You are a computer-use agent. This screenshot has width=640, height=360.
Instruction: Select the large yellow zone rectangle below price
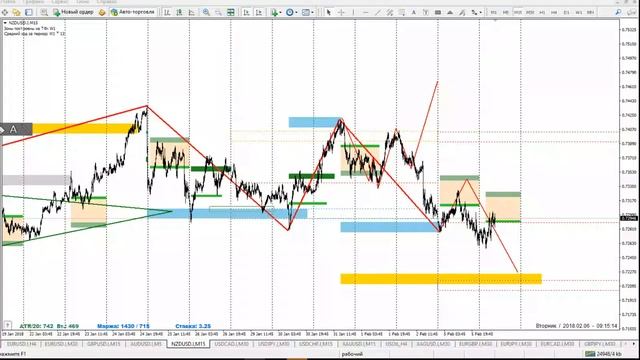click(441, 279)
